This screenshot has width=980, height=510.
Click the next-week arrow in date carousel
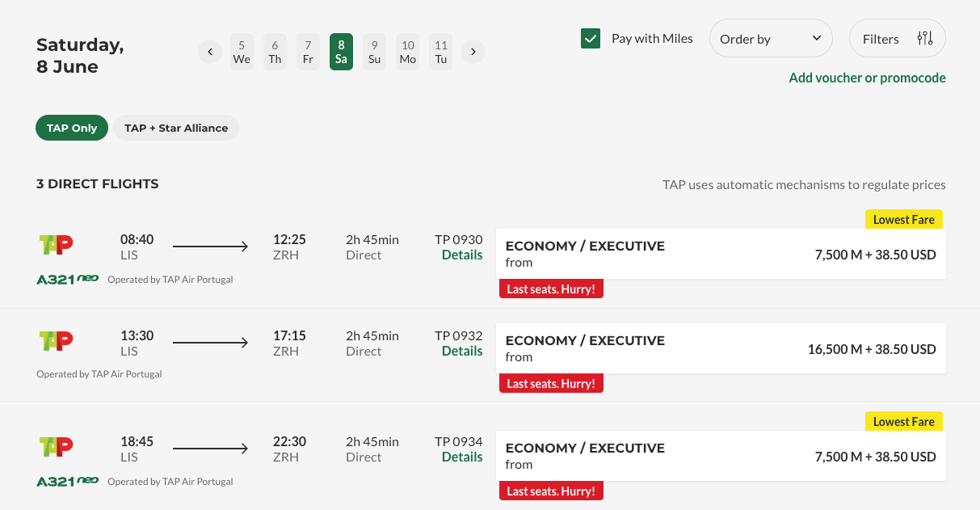(x=473, y=51)
